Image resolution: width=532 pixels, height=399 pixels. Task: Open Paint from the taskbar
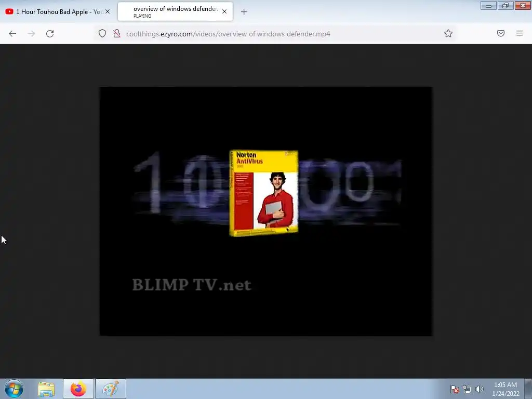[111, 389]
